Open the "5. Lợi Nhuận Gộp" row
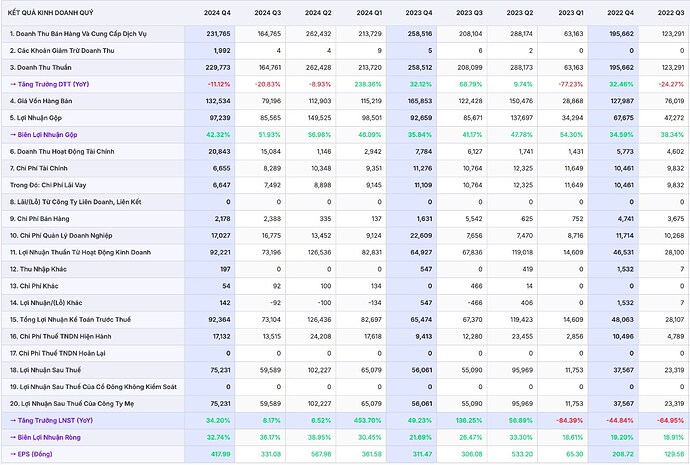 point(39,118)
